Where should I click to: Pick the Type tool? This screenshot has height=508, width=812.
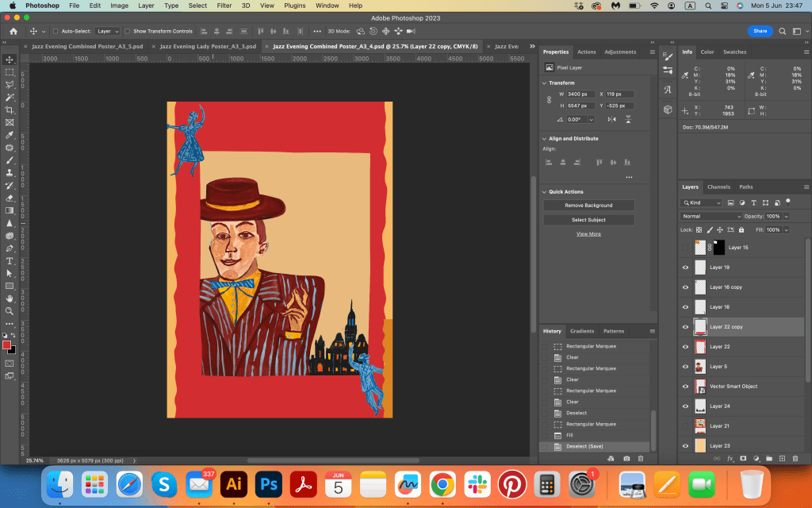tap(10, 260)
